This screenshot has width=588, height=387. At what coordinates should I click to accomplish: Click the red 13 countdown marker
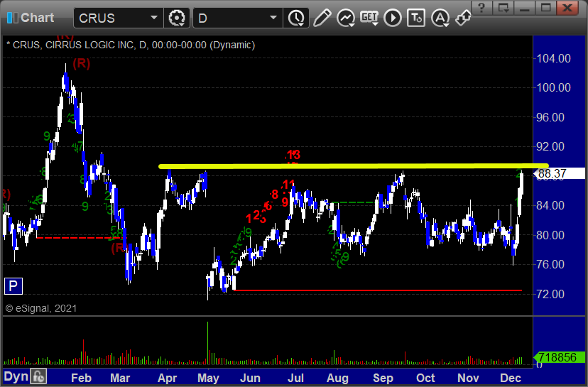(293, 155)
